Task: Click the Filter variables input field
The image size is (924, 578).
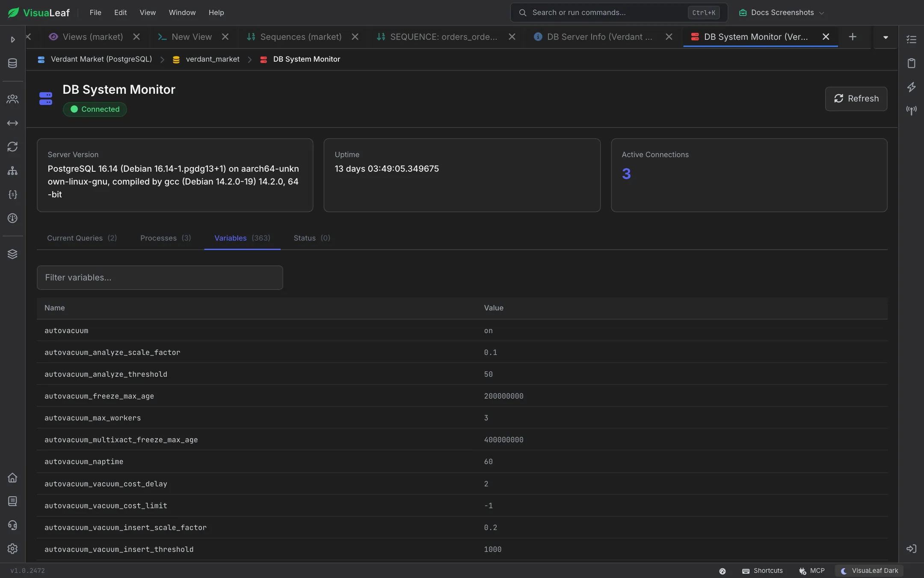Action: (x=160, y=277)
